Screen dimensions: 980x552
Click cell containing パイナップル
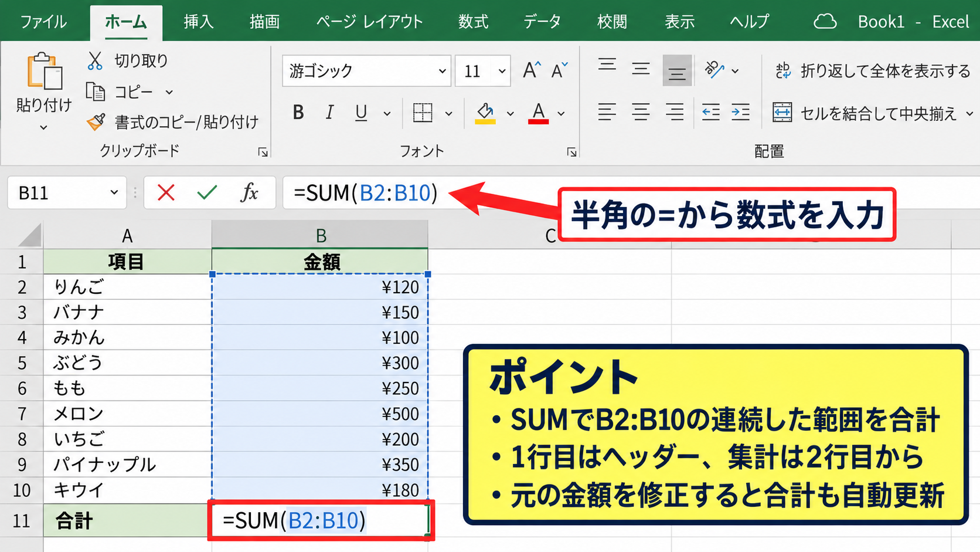coord(127,464)
